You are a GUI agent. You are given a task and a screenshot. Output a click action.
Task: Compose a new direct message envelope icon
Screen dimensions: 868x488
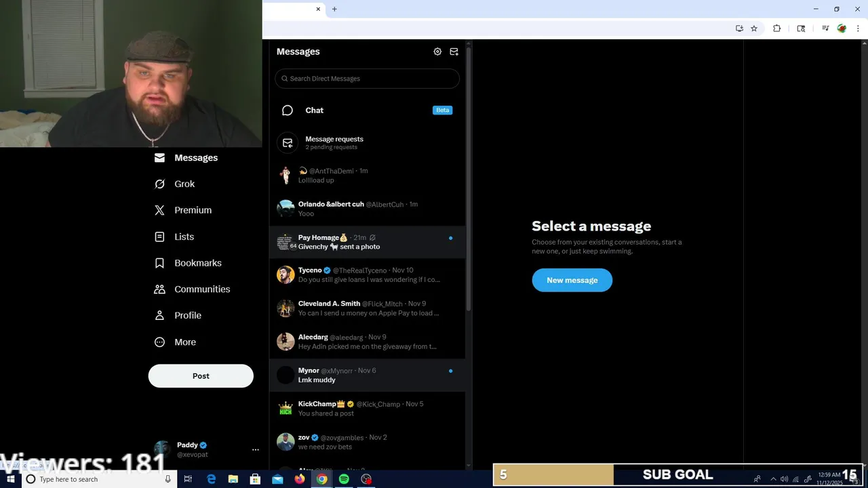[x=454, y=52]
